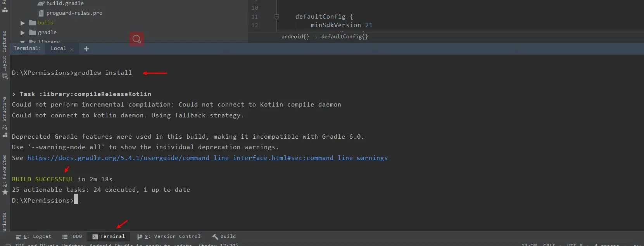Open the Favorites side panel
Viewport: 644px width, 246px height.
5,175
